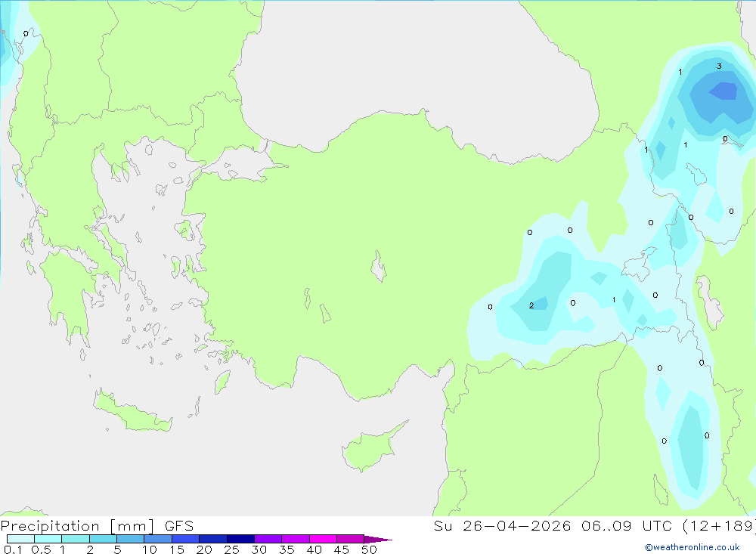Select the 5–10 mm legend swatch
This screenshot has width=756, height=554.
130,539
